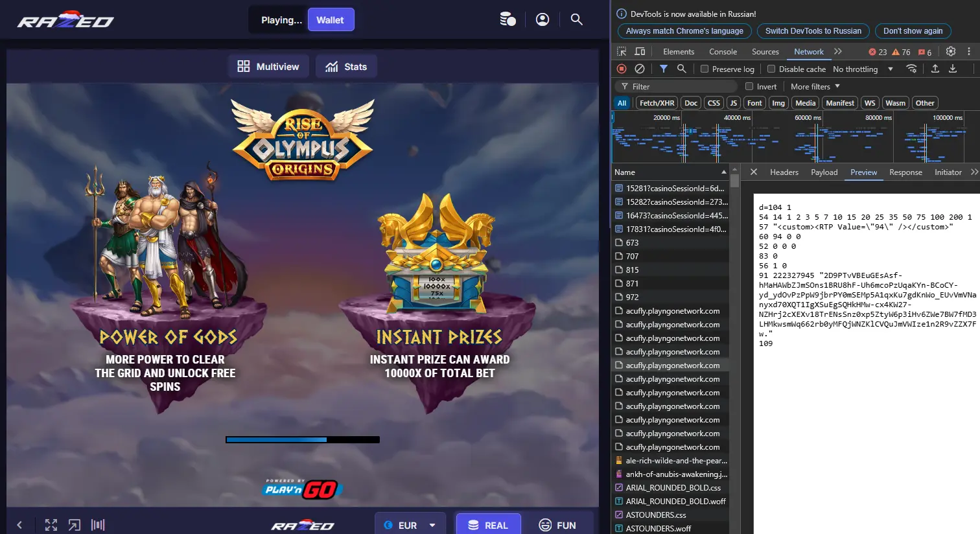This screenshot has width=980, height=534.
Task: Switch to REAL play mode
Action: [488, 524]
